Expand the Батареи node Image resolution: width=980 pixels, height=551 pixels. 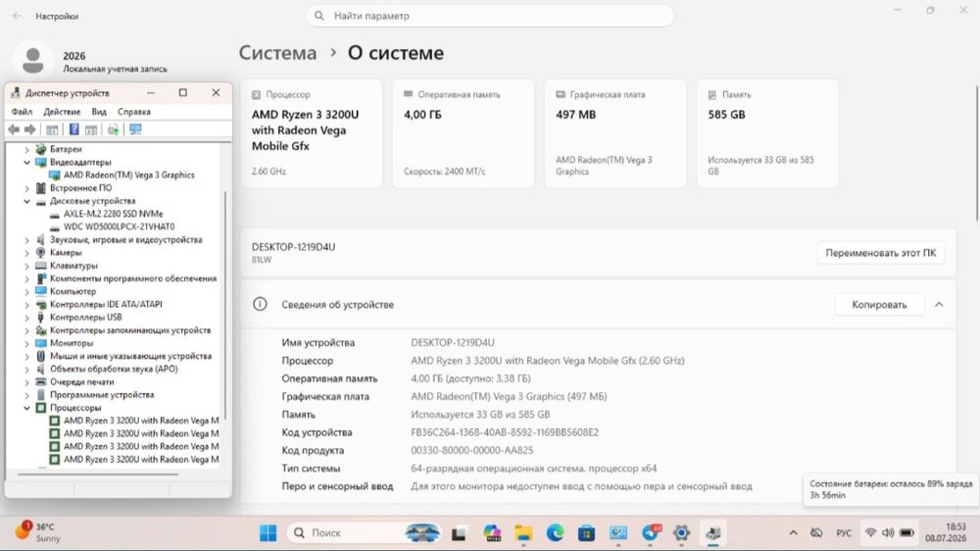(x=26, y=149)
